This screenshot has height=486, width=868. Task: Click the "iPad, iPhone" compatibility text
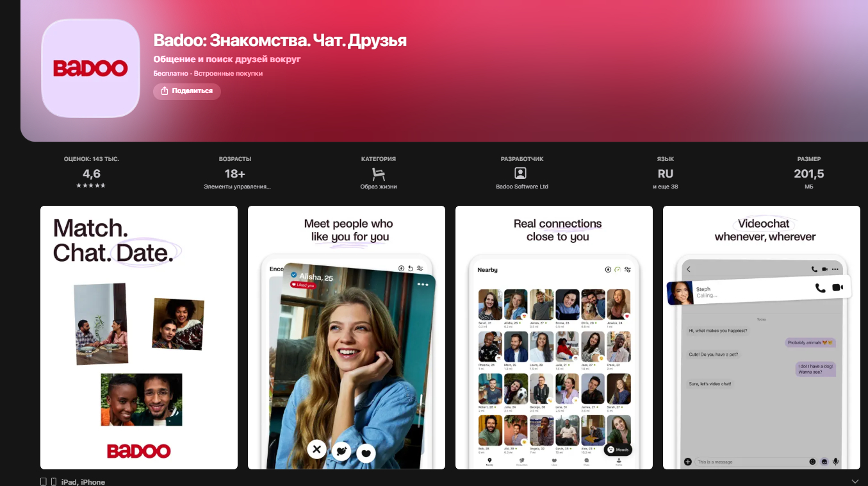(83, 482)
